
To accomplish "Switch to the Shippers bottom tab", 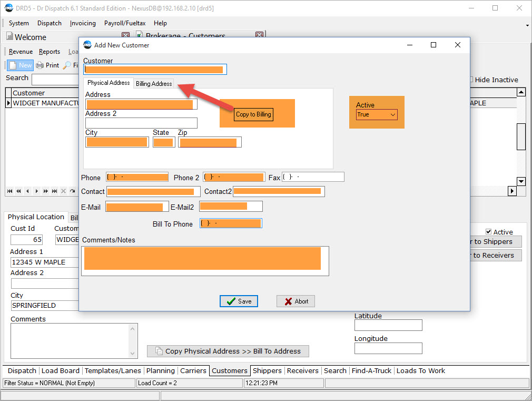I will click(x=267, y=370).
